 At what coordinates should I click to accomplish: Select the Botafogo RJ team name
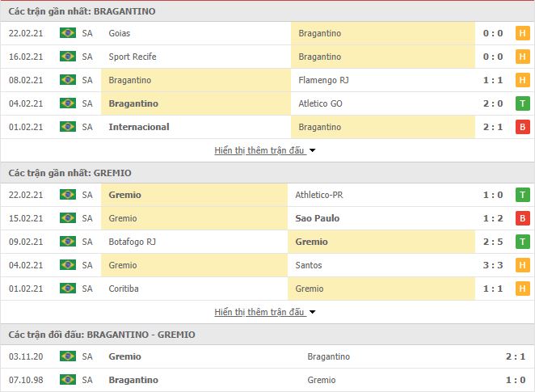pos(132,242)
